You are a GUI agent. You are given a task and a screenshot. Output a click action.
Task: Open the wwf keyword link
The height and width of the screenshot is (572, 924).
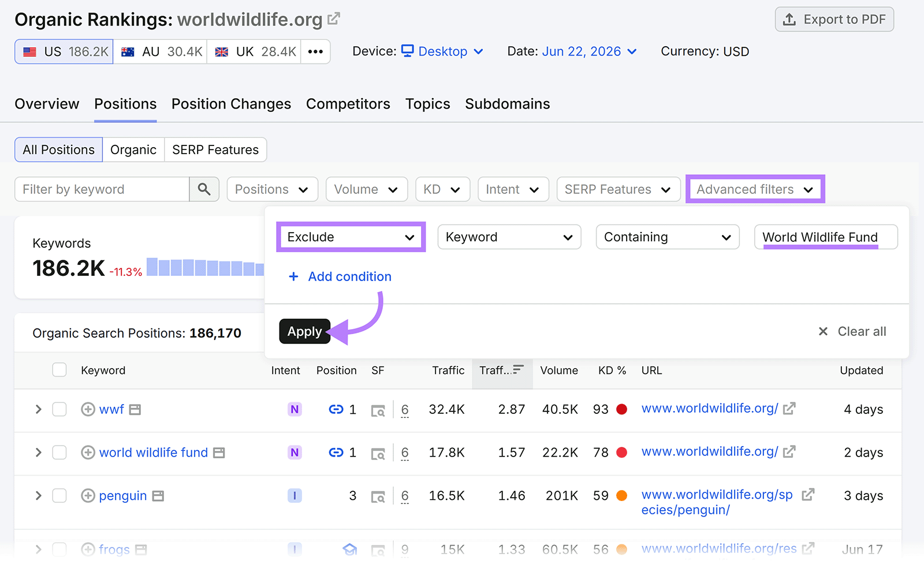[111, 409]
